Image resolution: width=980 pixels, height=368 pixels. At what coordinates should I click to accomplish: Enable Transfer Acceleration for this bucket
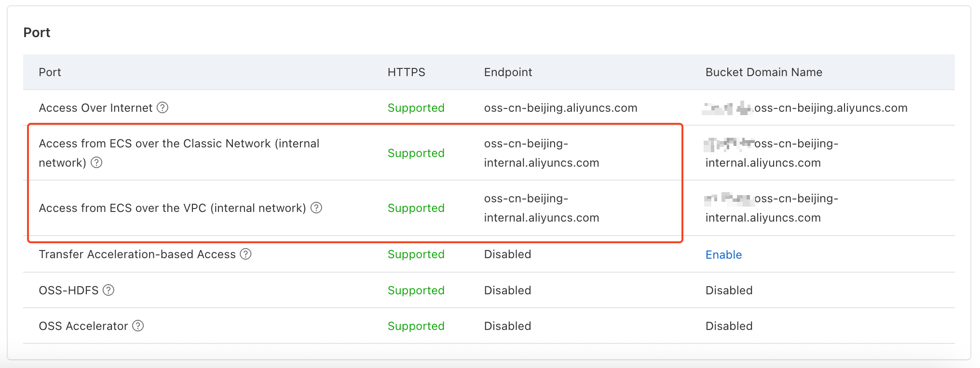point(723,254)
